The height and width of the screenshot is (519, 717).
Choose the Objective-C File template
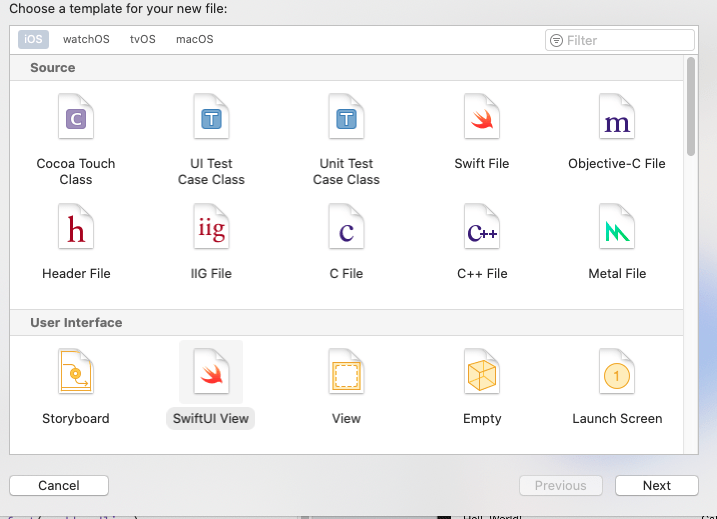pos(617,122)
